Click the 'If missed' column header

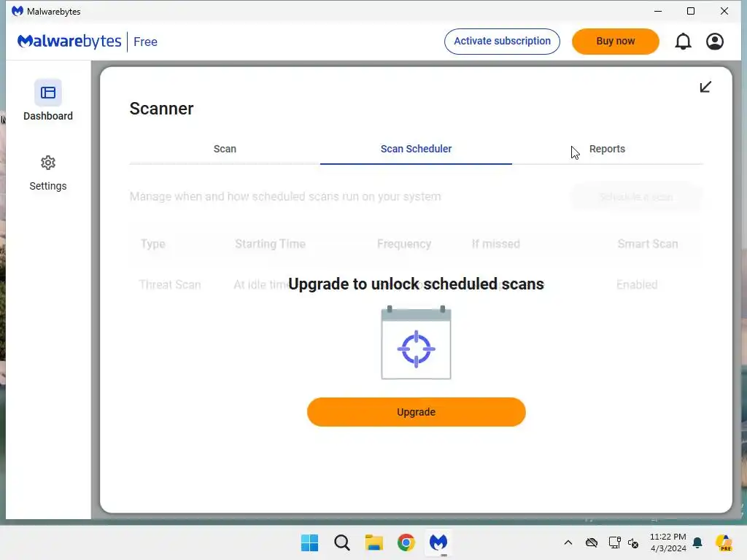[x=496, y=244]
